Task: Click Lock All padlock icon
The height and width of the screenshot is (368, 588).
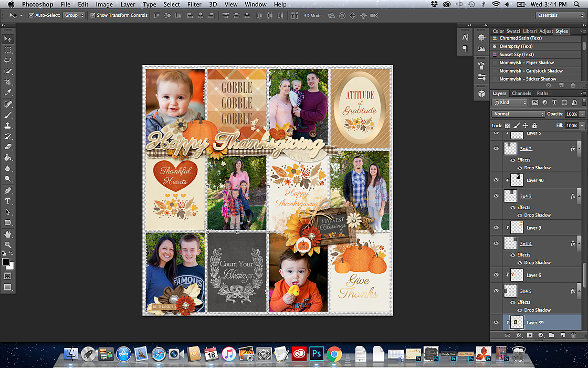Action: [x=534, y=126]
